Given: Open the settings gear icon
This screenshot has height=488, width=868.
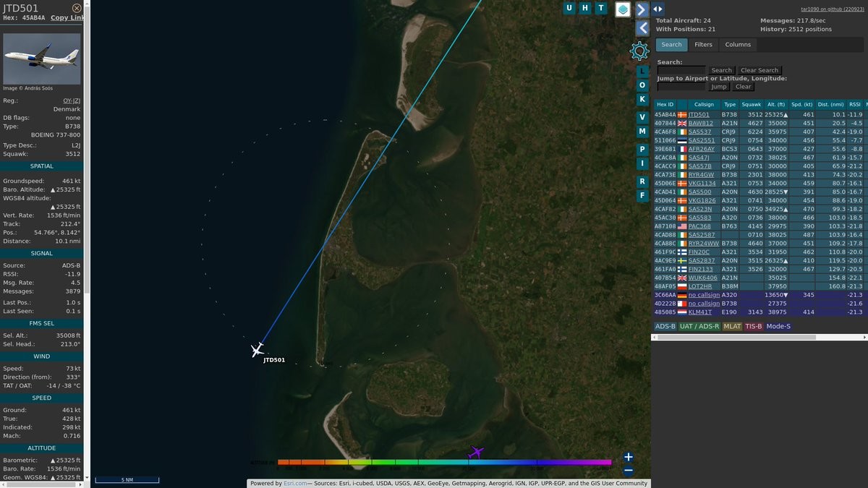Looking at the screenshot, I should (x=639, y=51).
